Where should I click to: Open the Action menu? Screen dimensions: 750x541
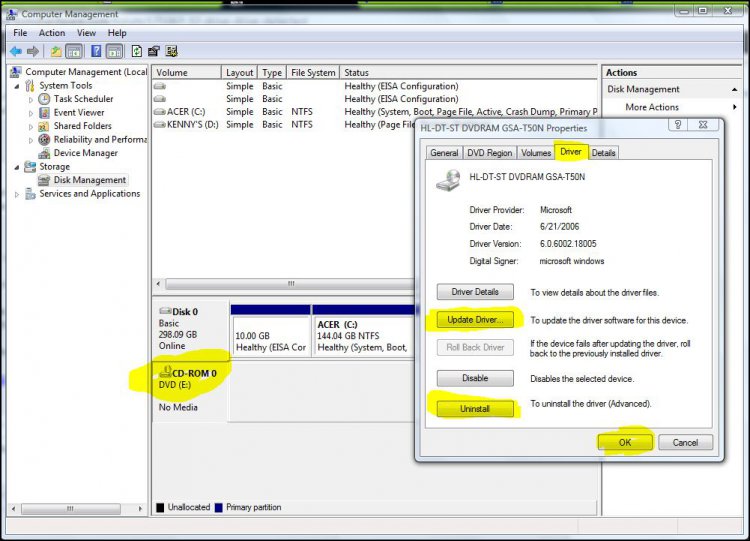(x=52, y=33)
